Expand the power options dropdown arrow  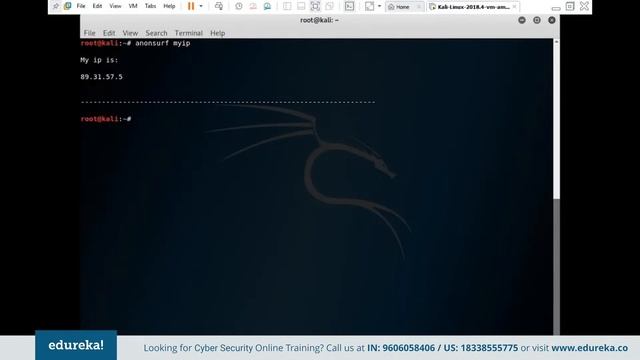tap(201, 6)
